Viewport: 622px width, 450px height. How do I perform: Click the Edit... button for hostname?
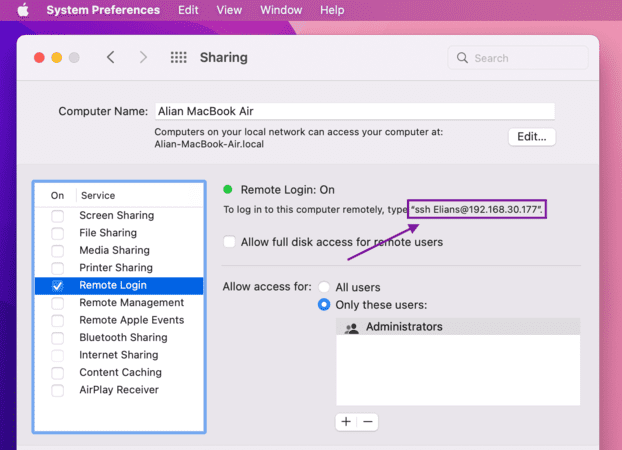tap(532, 137)
